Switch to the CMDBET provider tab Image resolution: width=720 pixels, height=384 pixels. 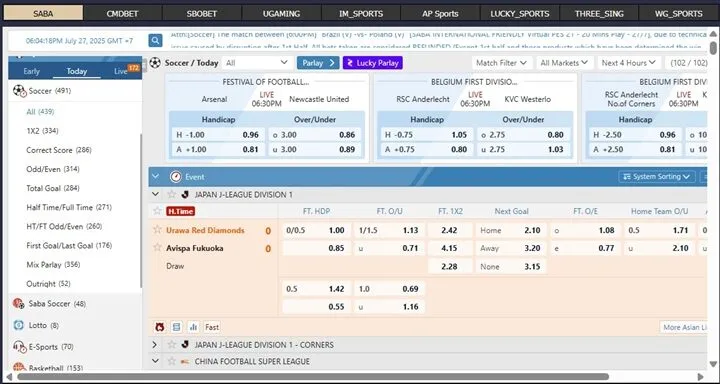[122, 13]
